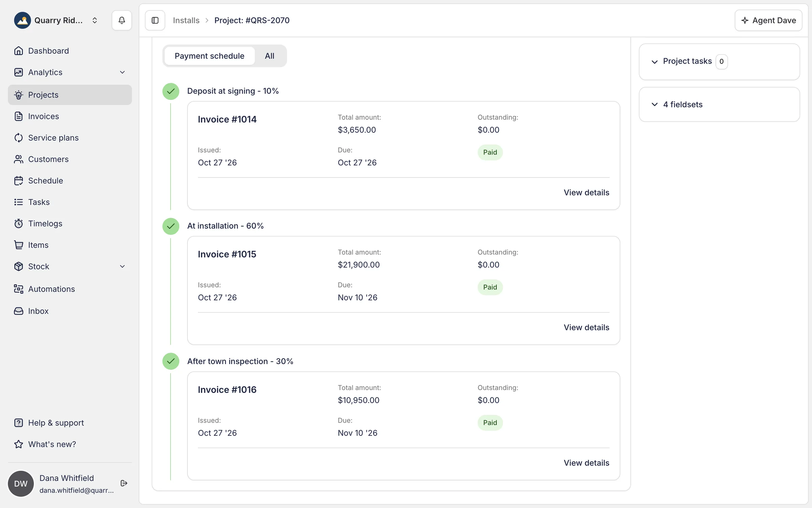This screenshot has width=812, height=508.
Task: Expand the Stock submenu chevron
Action: pos(122,267)
